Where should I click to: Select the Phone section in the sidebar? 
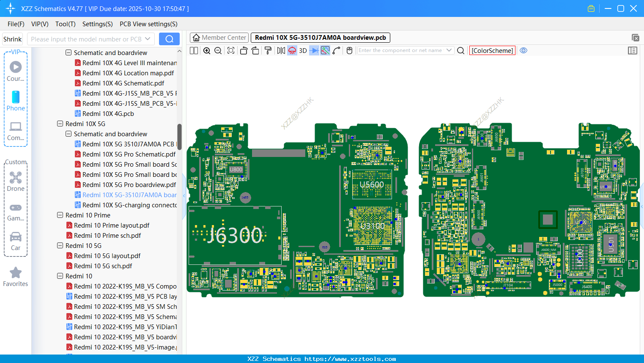point(15,102)
